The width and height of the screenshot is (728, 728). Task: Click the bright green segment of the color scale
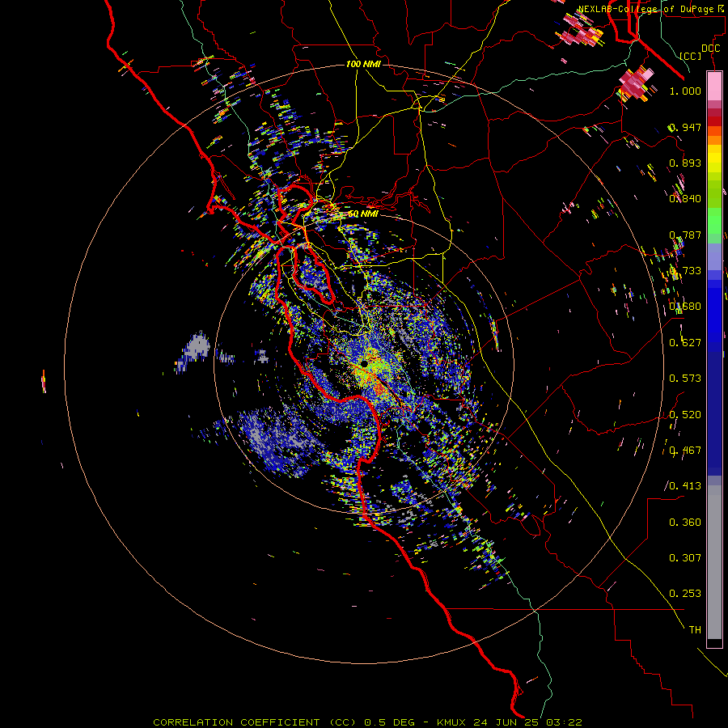(x=714, y=221)
